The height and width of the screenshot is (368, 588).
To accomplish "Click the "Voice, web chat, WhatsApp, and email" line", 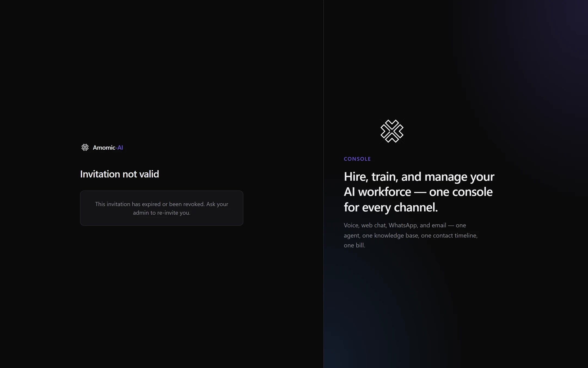I will (x=395, y=225).
